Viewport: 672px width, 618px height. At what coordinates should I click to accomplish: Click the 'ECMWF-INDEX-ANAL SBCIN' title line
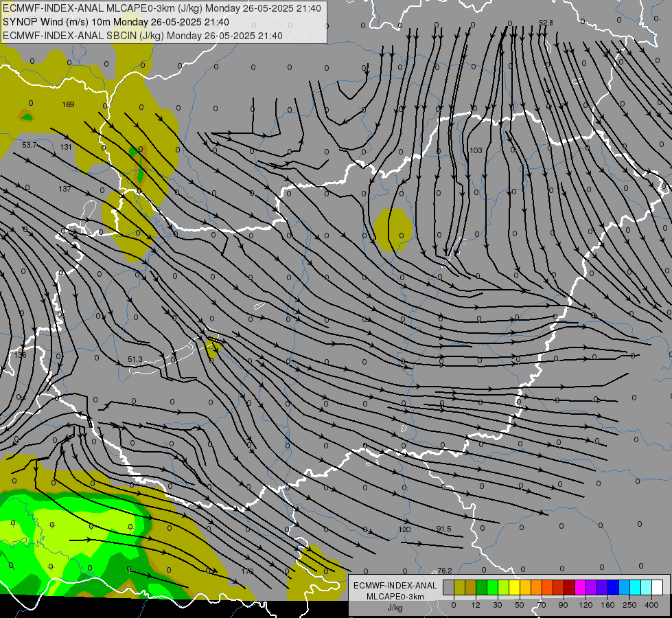pos(143,36)
